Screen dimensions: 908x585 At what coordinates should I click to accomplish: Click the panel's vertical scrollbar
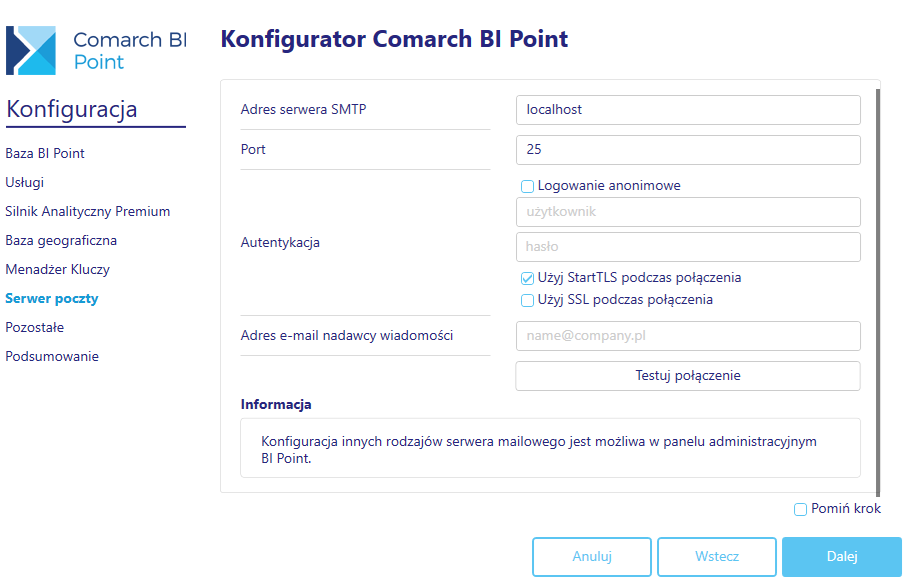coord(878,292)
